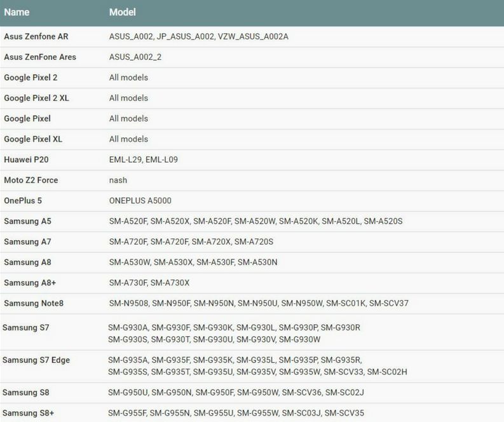504x422 pixels.
Task: Select the OnePlus 5 name cell
Action: (x=23, y=201)
